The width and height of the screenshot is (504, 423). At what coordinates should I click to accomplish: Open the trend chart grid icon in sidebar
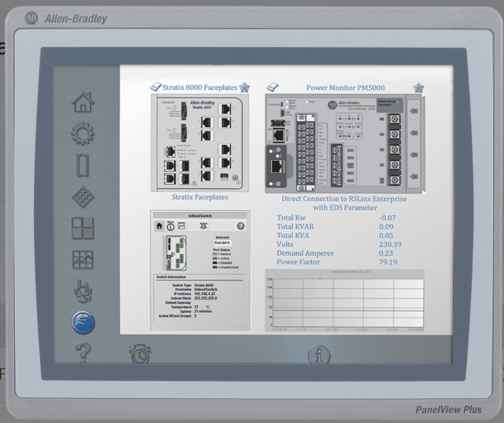pyautogui.click(x=83, y=260)
